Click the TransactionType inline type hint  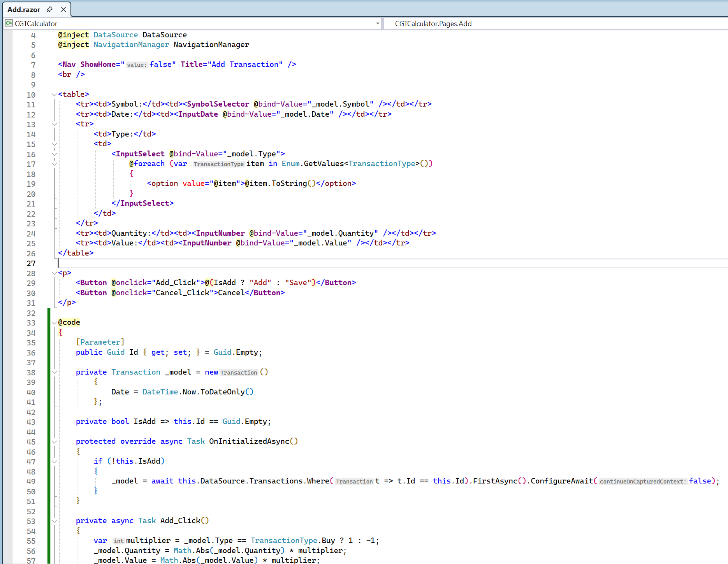click(218, 164)
